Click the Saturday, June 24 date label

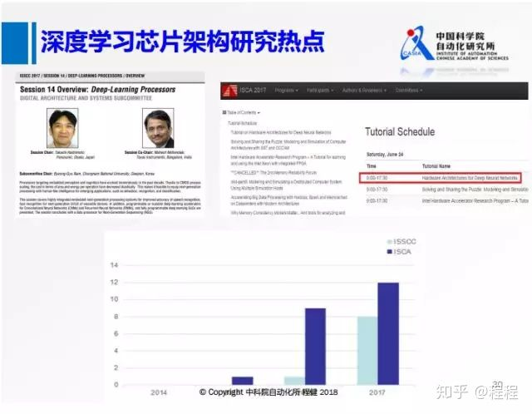(385, 155)
